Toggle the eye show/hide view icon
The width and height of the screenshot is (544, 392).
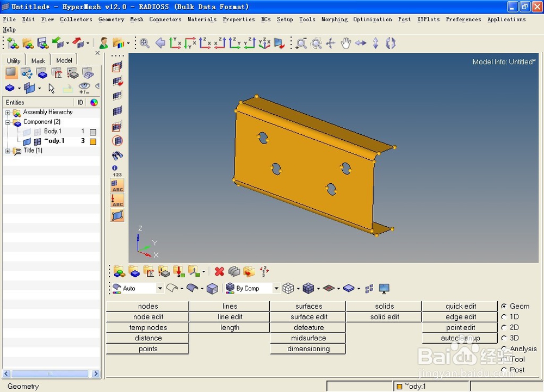[84, 88]
